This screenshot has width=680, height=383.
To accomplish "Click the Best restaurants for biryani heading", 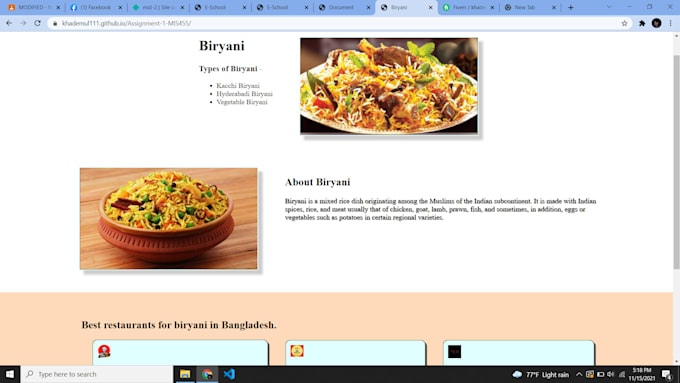I will (179, 325).
